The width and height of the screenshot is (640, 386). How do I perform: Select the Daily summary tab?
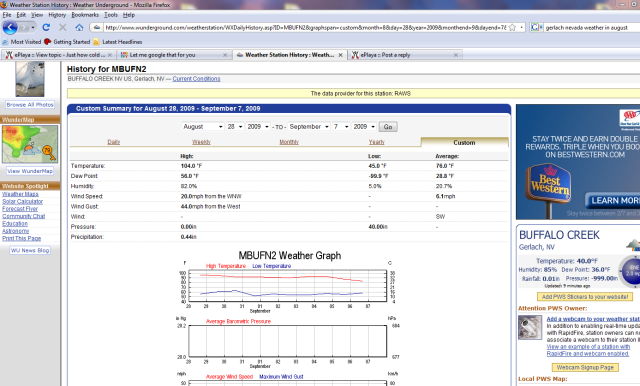(x=113, y=142)
